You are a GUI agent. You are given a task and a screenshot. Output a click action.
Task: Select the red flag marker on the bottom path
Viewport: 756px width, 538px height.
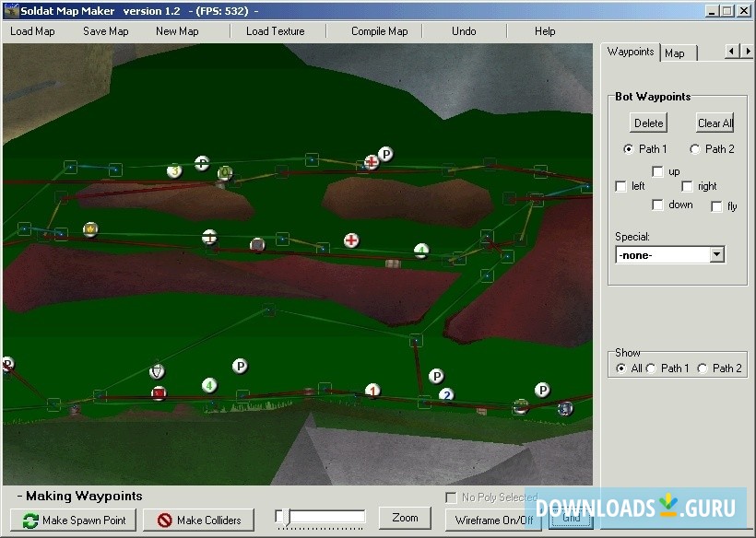click(x=159, y=393)
